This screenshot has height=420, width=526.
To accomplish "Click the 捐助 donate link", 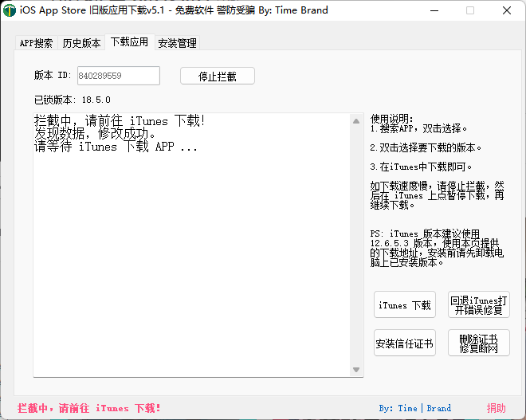I will (x=497, y=408).
